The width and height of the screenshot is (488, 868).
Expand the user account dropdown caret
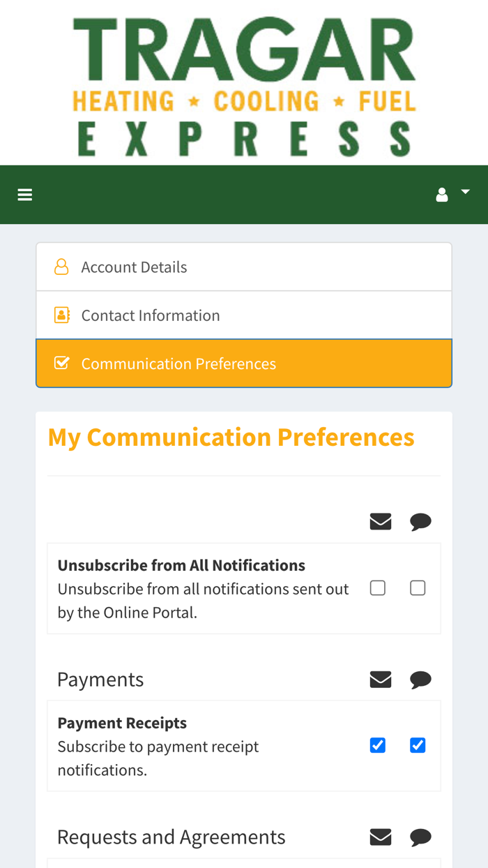465,192
